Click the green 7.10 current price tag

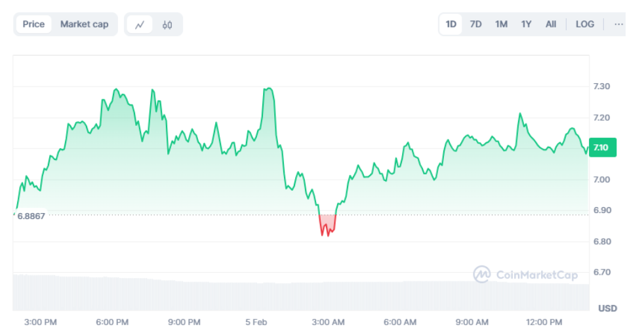pos(603,148)
